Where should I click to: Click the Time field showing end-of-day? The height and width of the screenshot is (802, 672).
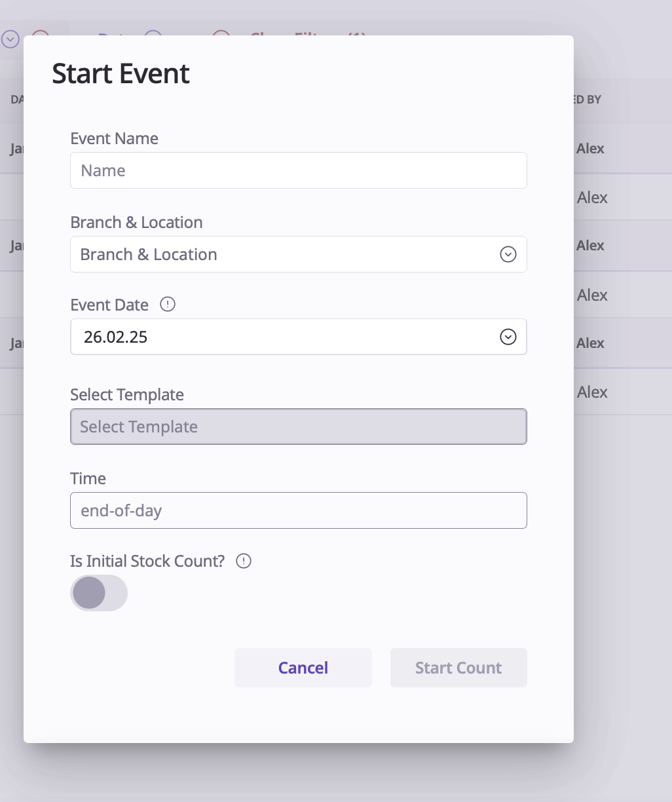(x=298, y=510)
